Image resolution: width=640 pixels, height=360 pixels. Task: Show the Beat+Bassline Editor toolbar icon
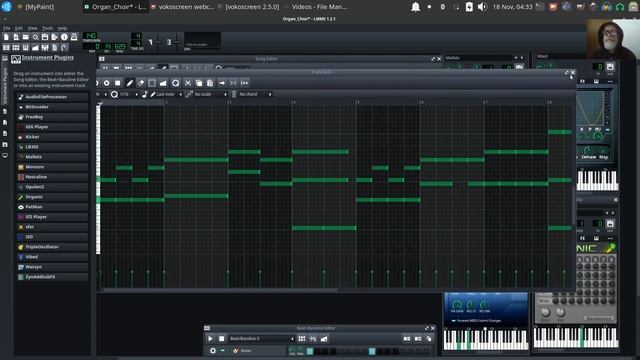coord(16,47)
